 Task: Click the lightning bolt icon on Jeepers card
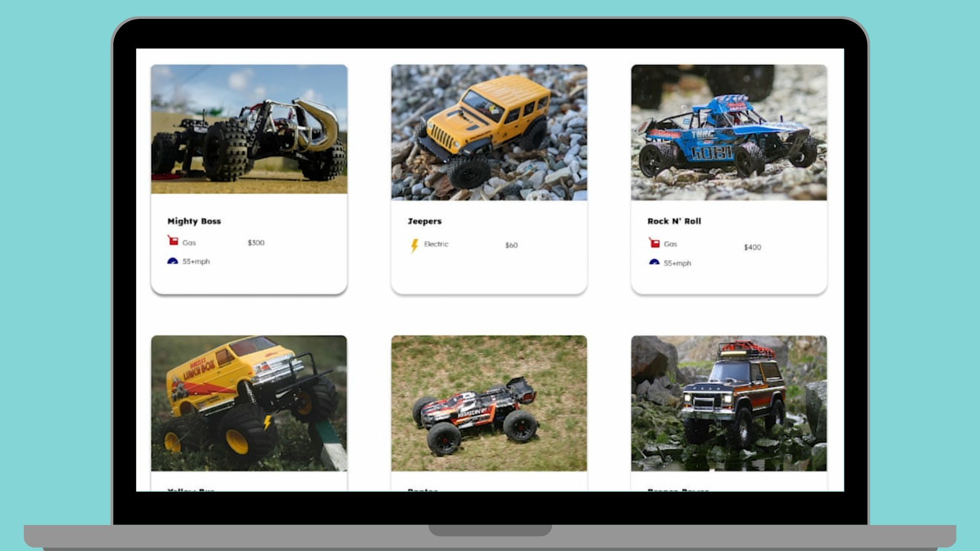click(x=414, y=245)
